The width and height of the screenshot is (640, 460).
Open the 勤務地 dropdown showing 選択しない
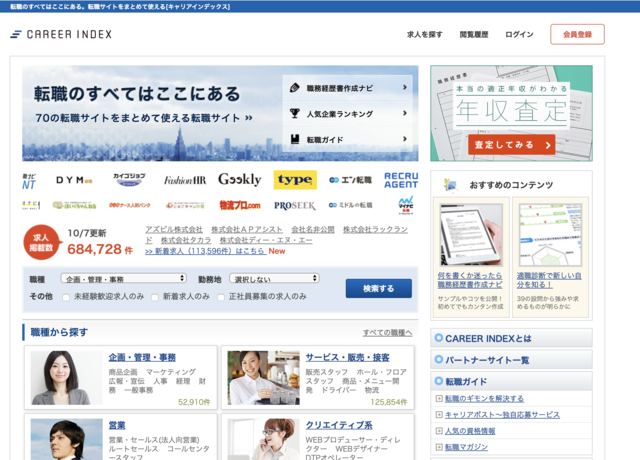[x=274, y=279]
